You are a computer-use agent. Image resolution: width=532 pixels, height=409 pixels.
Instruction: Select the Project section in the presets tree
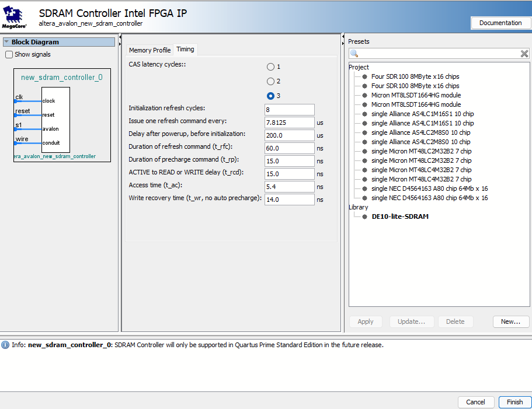point(358,67)
